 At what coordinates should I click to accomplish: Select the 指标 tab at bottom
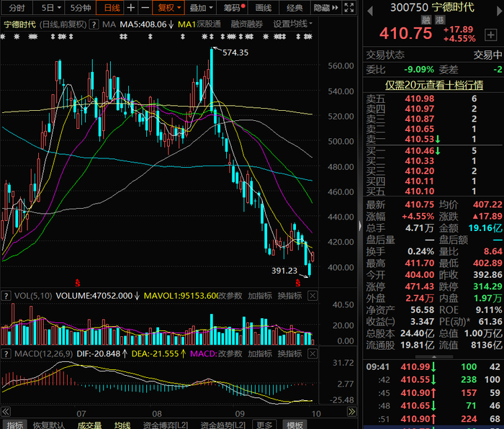pos(14,425)
